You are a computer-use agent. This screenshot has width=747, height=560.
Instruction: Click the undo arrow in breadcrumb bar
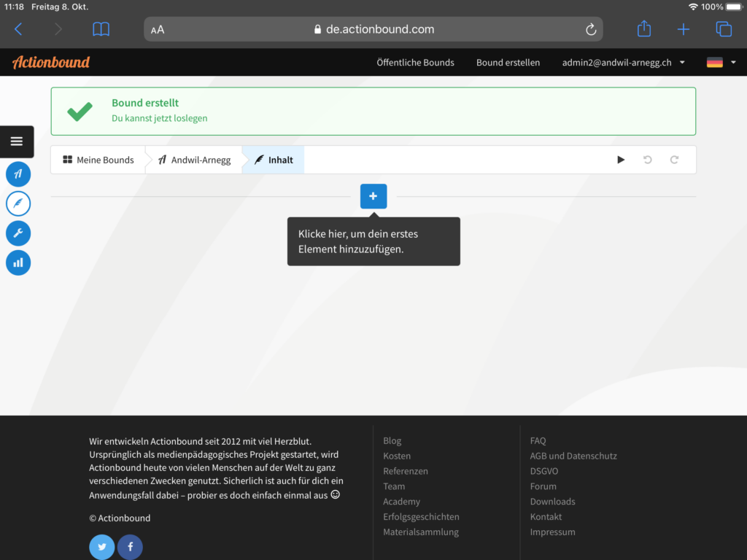(x=647, y=160)
